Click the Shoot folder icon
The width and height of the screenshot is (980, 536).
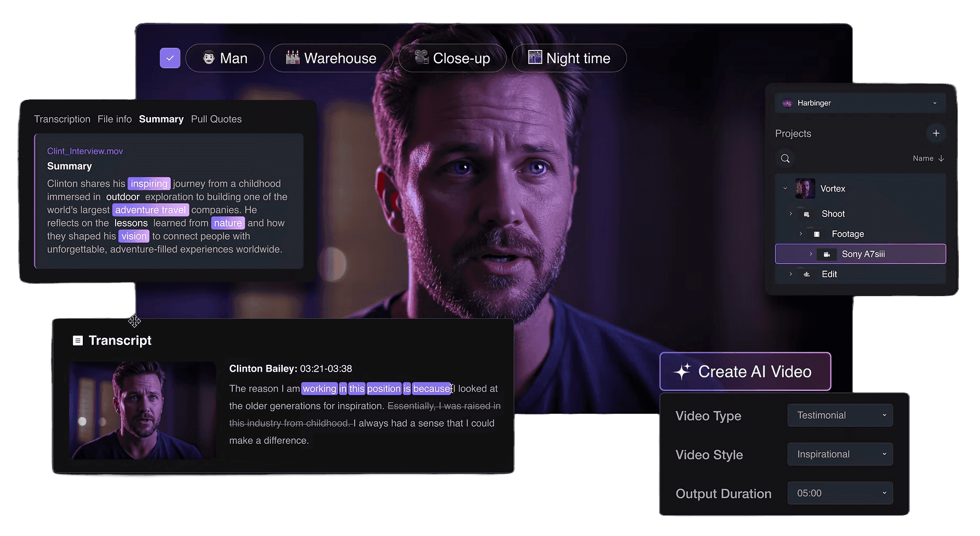807,214
